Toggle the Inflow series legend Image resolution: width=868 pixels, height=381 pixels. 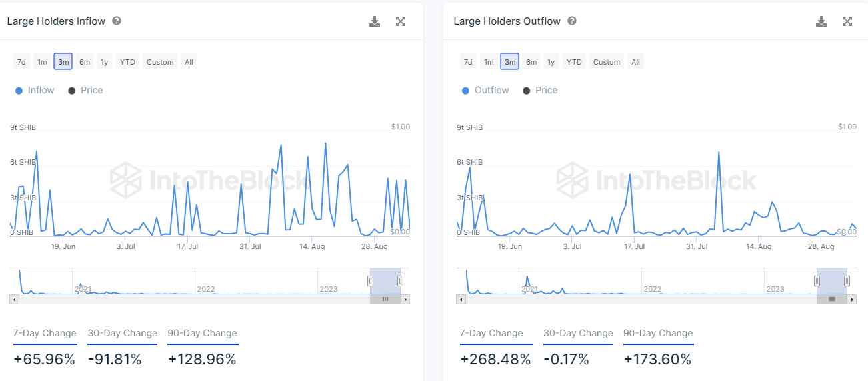pyautogui.click(x=34, y=91)
